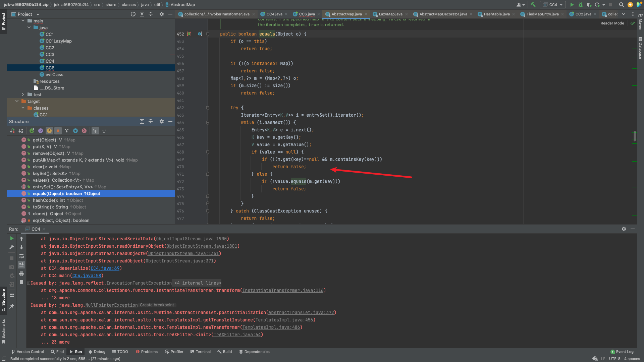Click Down the stack trace arrow
The width and height of the screenshot is (644, 362).
pos(21,247)
